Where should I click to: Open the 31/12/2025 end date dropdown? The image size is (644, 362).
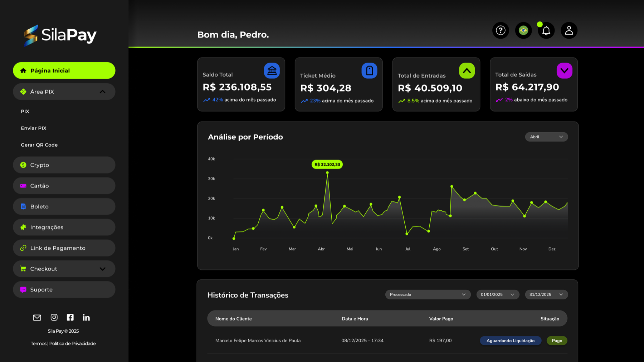tap(546, 294)
